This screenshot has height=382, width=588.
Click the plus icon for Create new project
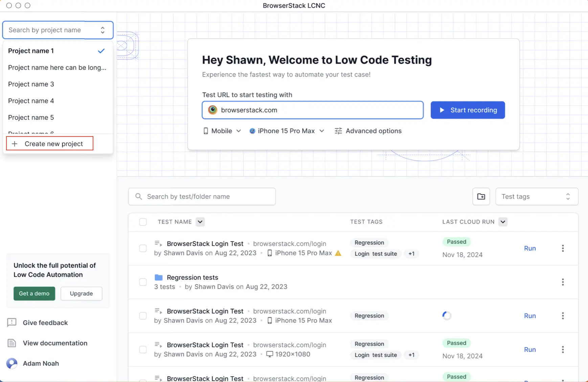tap(15, 144)
